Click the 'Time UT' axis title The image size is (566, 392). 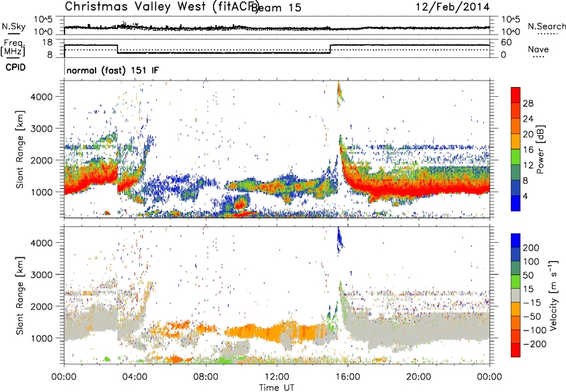point(277,387)
